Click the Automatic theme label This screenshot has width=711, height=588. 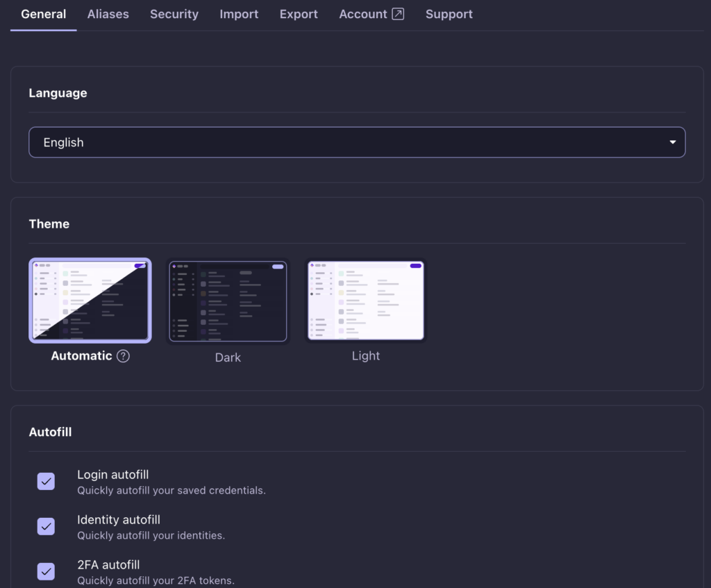(x=81, y=356)
